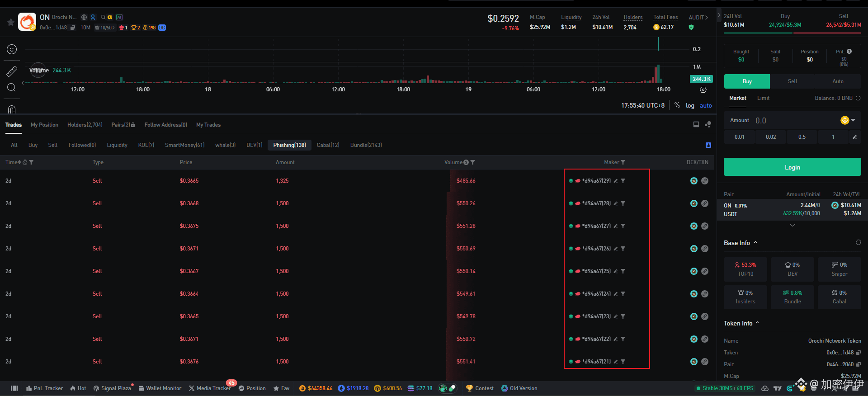Switch to the My Position tab
Screen dimensions: 868x396
44,125
